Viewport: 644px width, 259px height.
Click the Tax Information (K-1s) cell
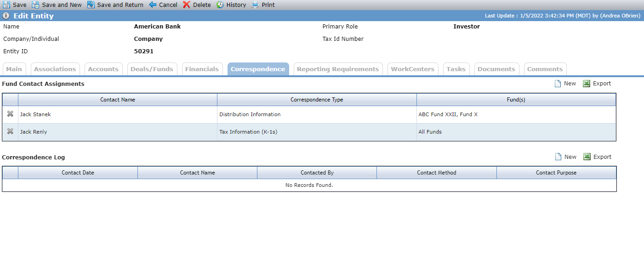pyautogui.click(x=317, y=132)
